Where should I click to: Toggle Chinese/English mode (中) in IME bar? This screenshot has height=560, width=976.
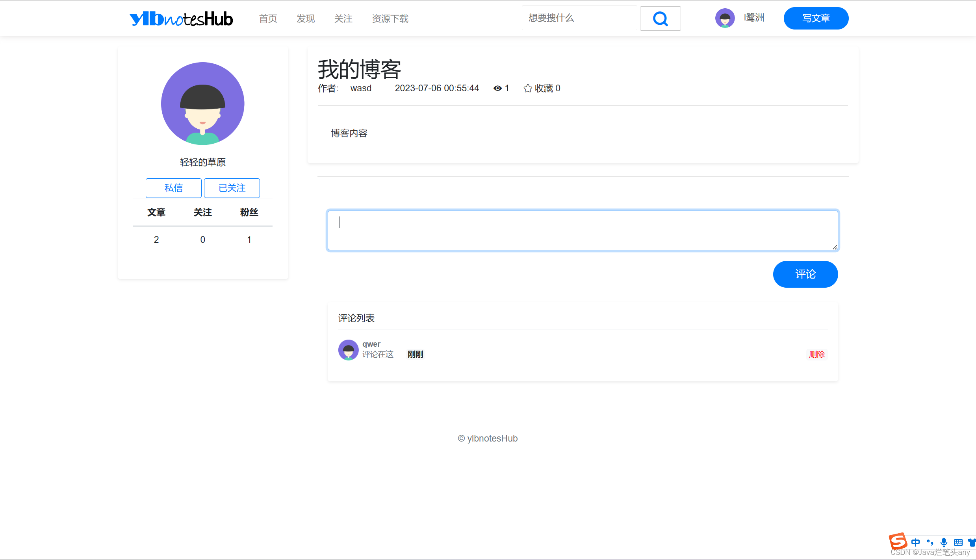(x=915, y=542)
